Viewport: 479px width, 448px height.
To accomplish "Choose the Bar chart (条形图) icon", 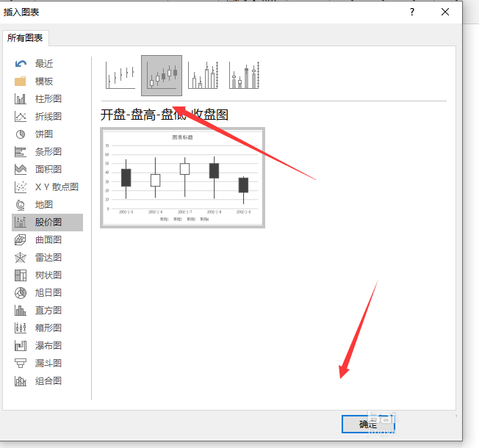I will pyautogui.click(x=21, y=152).
